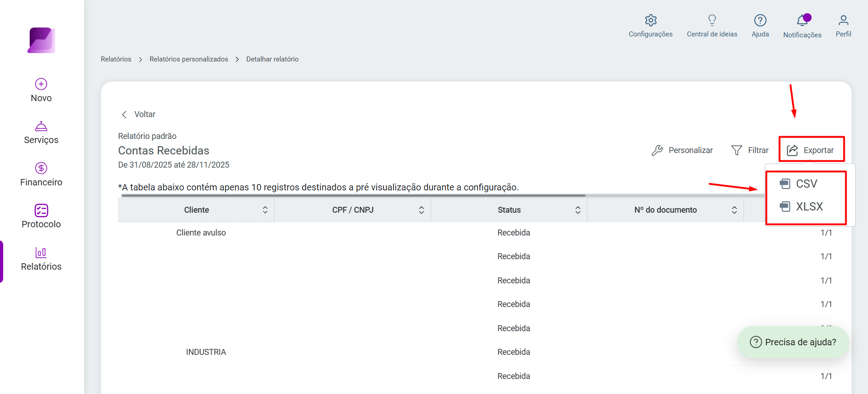This screenshot has width=868, height=394.
Task: Click Detalhar relatório breadcrumb
Action: [273, 59]
